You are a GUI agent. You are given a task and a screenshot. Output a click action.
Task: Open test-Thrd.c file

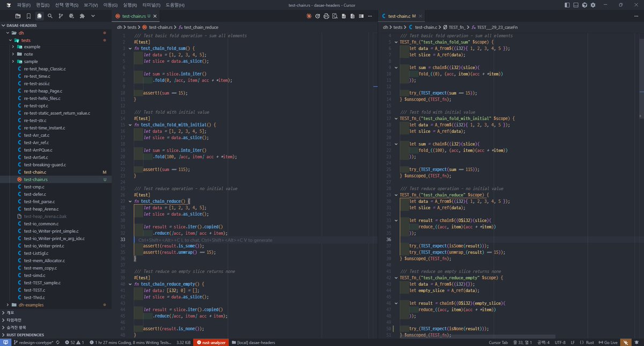coord(56,297)
